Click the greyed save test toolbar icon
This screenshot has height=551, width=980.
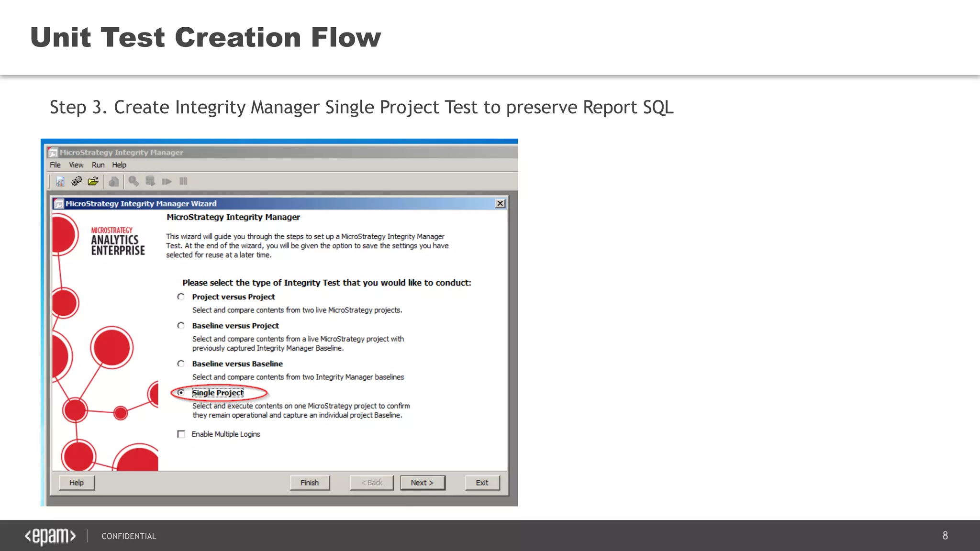(114, 181)
